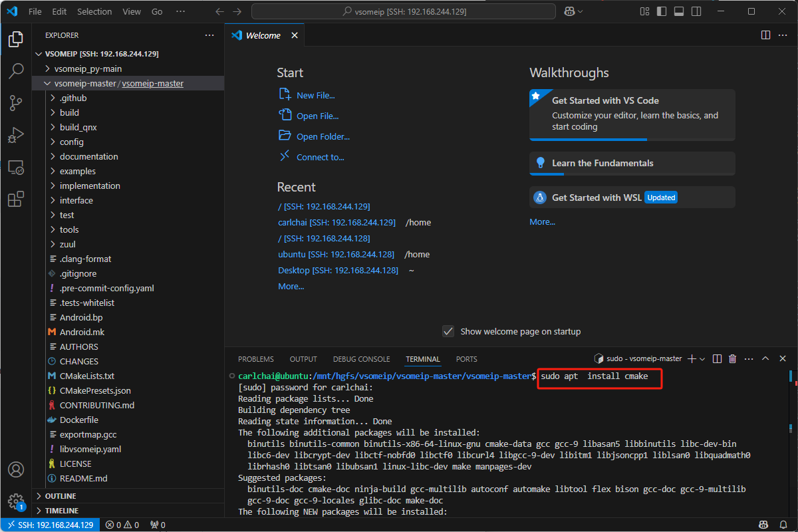Image resolution: width=798 pixels, height=532 pixels.
Task: Click the vsomeip SSH command center search box
Action: [x=404, y=11]
